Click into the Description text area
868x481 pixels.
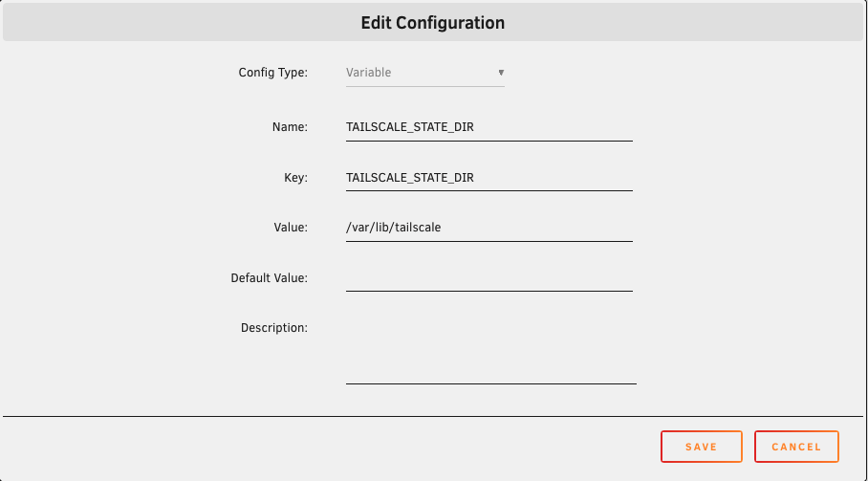coord(490,350)
